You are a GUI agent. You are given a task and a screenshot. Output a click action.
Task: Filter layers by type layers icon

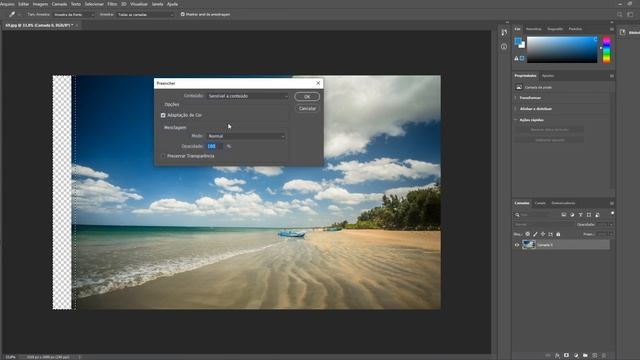coord(580,215)
